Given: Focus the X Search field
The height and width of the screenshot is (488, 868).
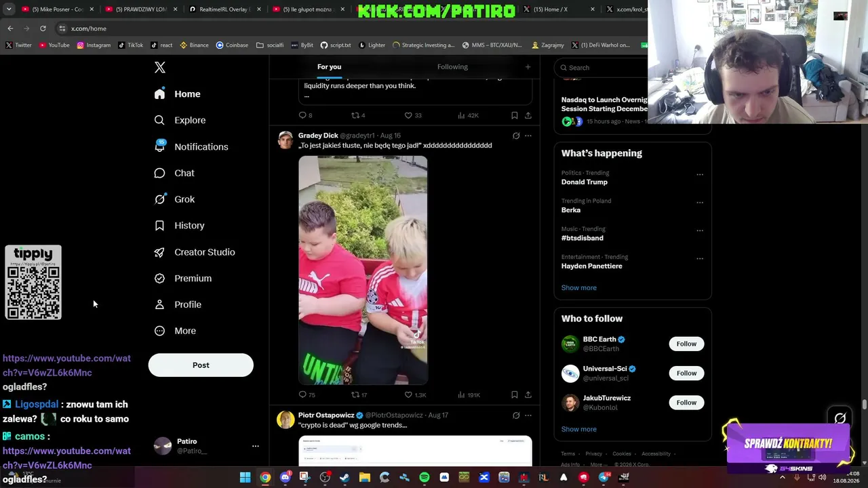Looking at the screenshot, I should coord(602,67).
